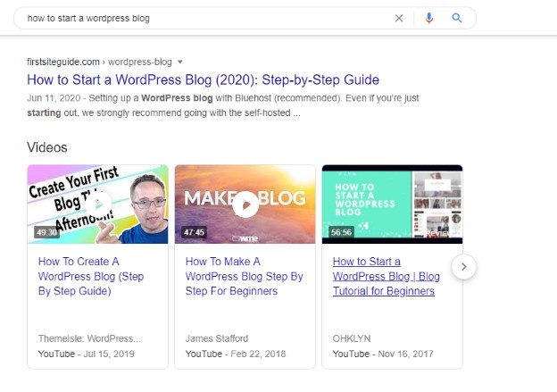Click the 56:56 duration badge
This screenshot has height=392, width=557.
(x=341, y=232)
